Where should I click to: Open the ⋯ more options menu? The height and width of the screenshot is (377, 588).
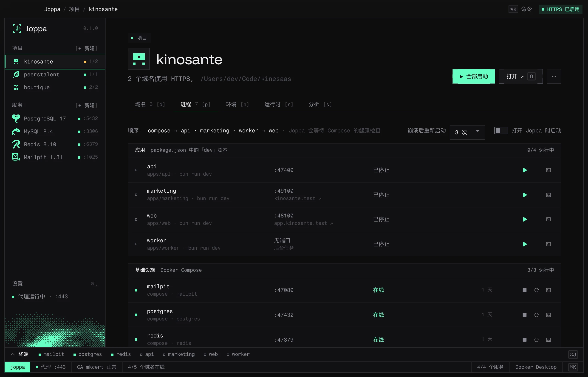point(554,76)
